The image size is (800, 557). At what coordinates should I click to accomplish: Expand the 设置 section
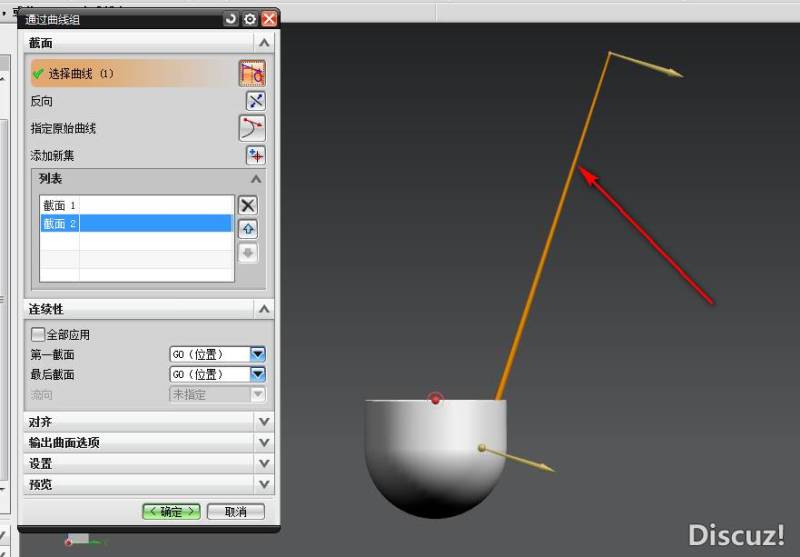tap(264, 463)
